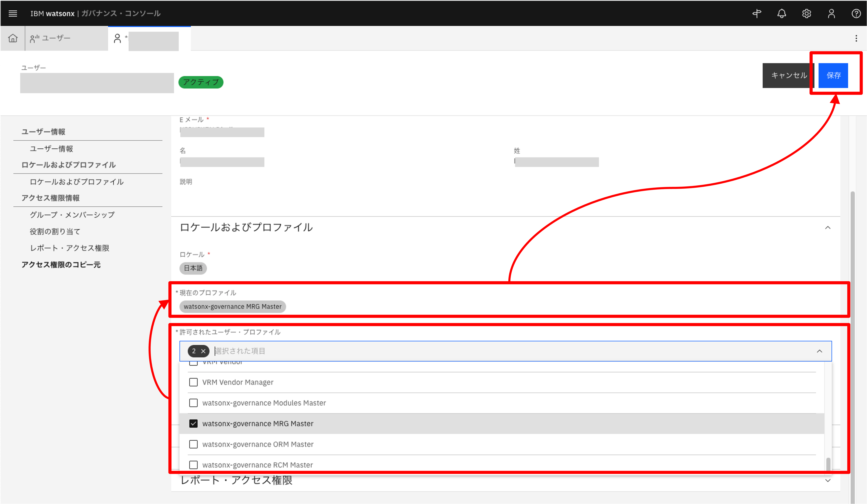The width and height of the screenshot is (867, 504).
Task: Click the signpost guide icon in header
Action: point(757,13)
